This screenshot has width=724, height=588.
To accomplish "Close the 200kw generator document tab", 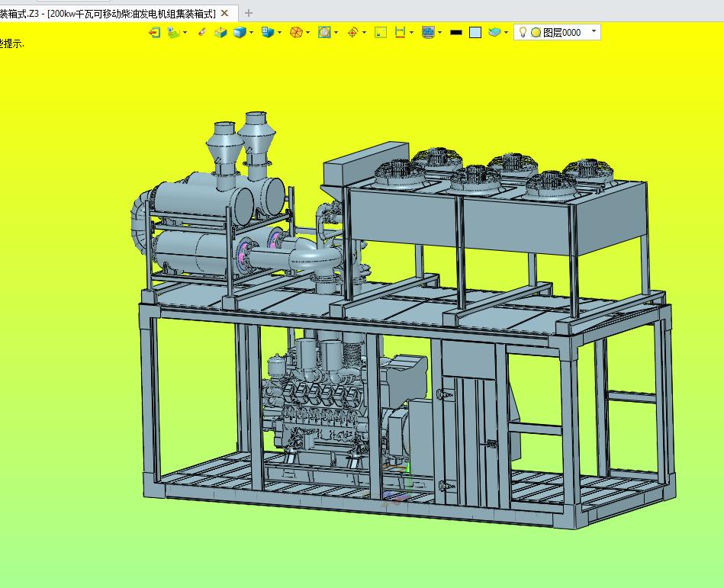I will point(224,14).
